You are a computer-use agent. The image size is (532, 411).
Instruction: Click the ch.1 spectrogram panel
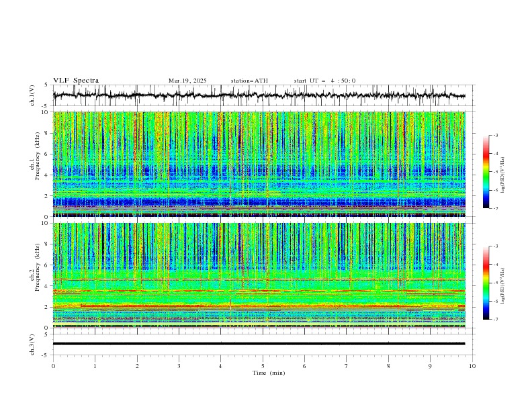(259, 164)
